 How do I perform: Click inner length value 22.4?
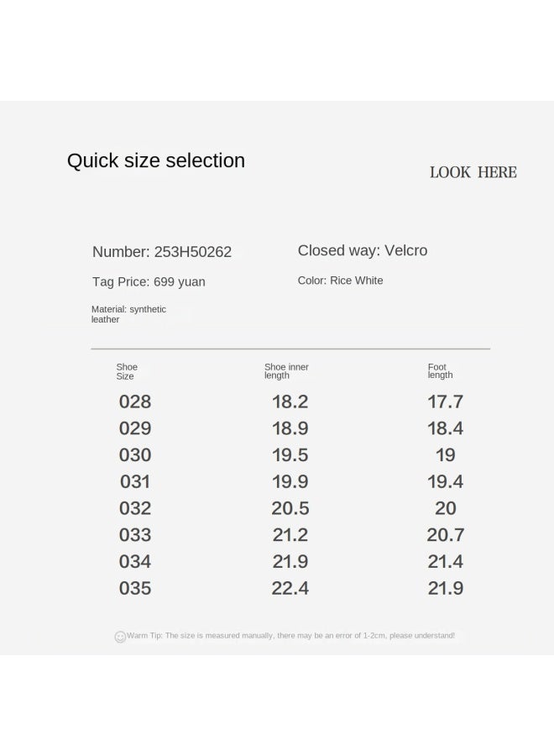click(290, 588)
